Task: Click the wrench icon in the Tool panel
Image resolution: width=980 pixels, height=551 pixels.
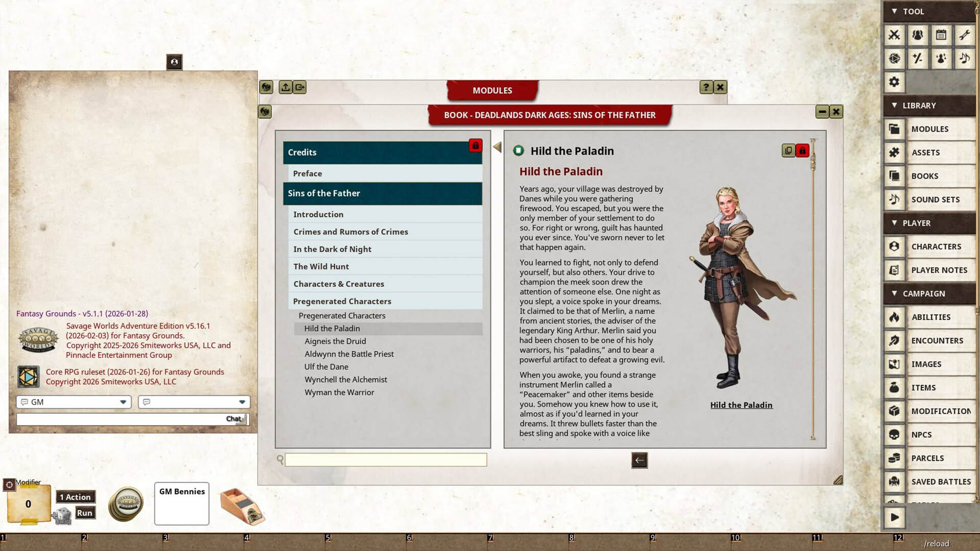Action: [965, 36]
